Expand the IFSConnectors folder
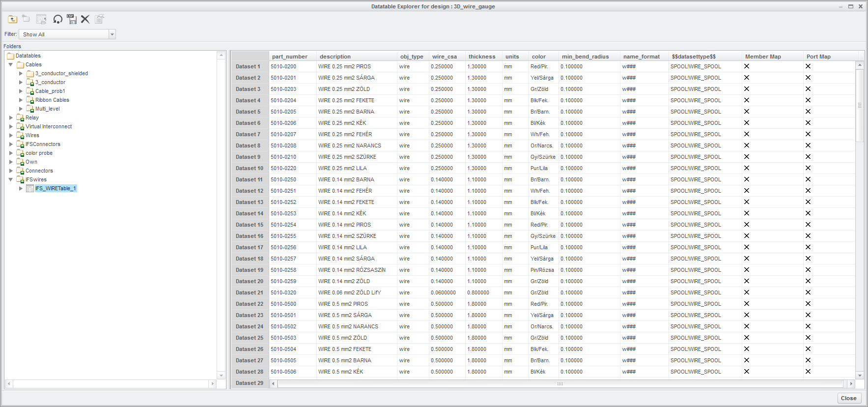868x407 pixels. point(11,144)
